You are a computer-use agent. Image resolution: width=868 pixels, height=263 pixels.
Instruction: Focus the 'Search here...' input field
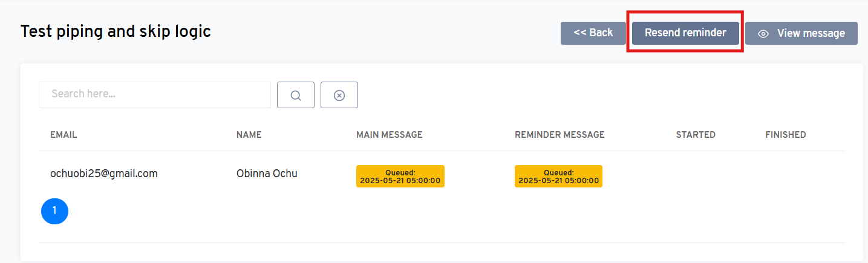155,95
